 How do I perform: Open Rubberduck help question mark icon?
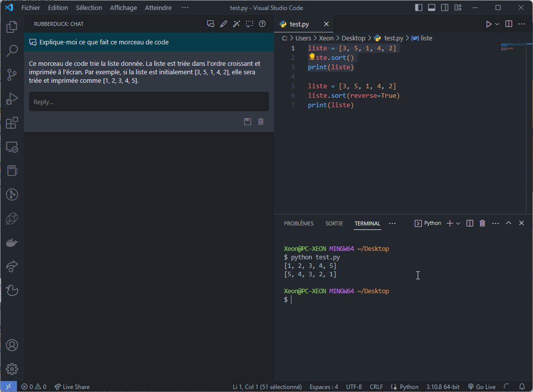click(262, 24)
